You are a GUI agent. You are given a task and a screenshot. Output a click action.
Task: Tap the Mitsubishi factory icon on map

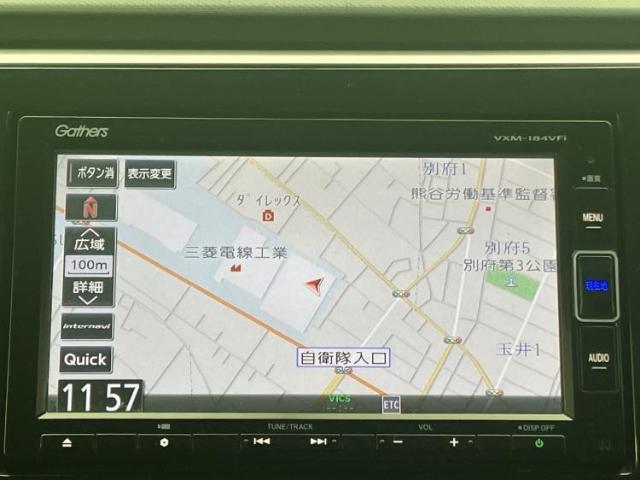pyautogui.click(x=236, y=268)
